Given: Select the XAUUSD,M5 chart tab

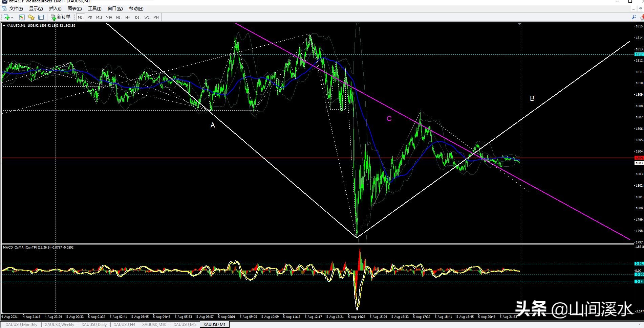Looking at the screenshot, I should point(185,325).
